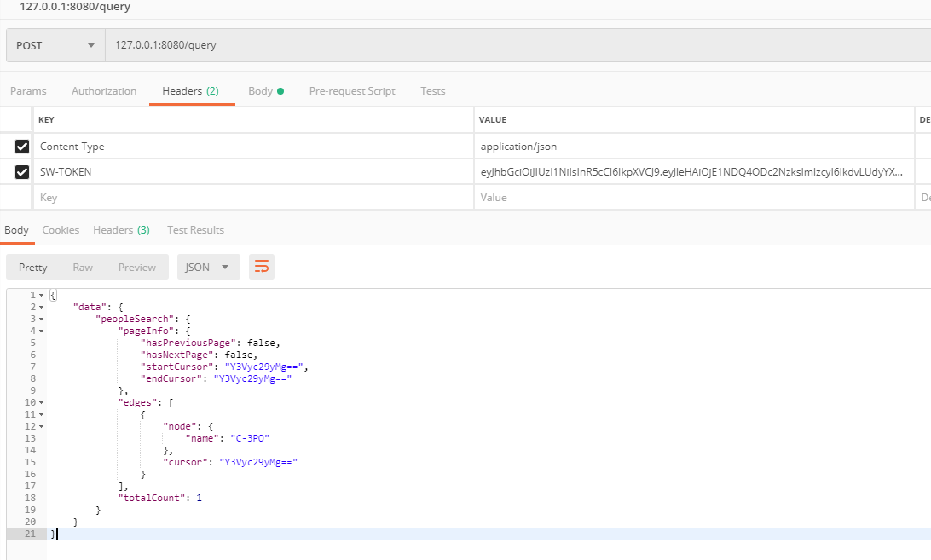Collapse JSON line 1 fold arrow
931x560 pixels.
(41, 295)
